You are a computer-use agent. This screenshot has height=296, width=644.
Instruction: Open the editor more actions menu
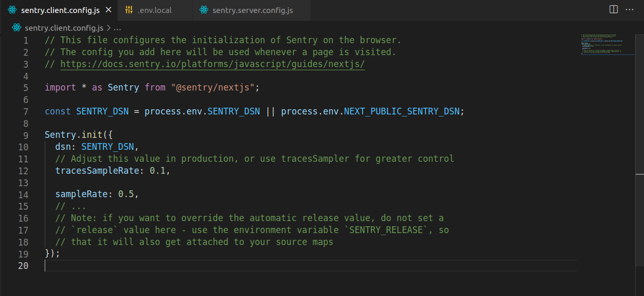tap(629, 9)
